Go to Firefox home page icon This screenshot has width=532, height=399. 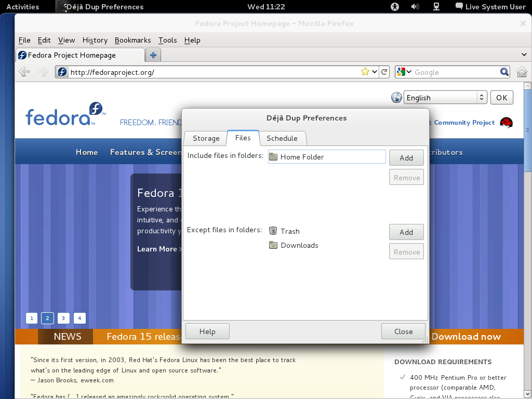(x=522, y=72)
